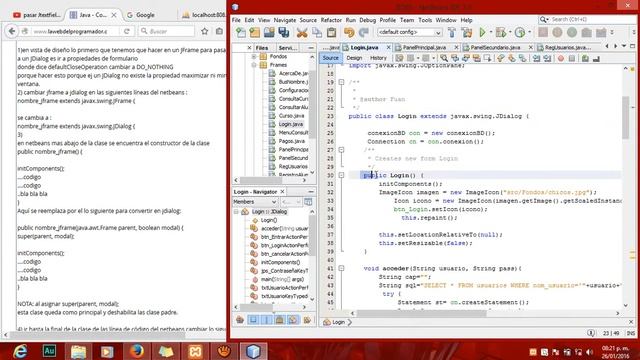Collapse the Login :: JDialog node in Navigator
The image size is (640, 360).
[x=236, y=212]
